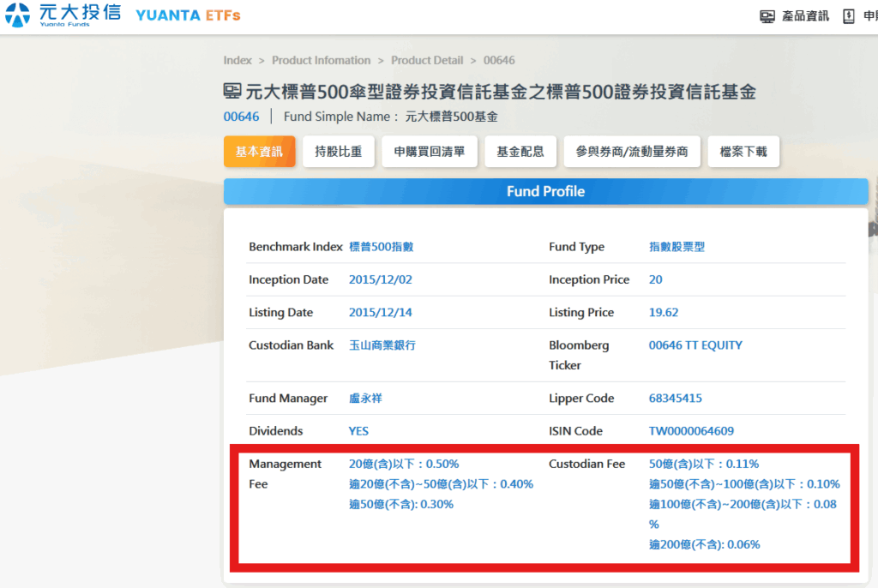Click the custodian bank 玉山商業銀行
The width and height of the screenshot is (878, 588).
pos(382,345)
